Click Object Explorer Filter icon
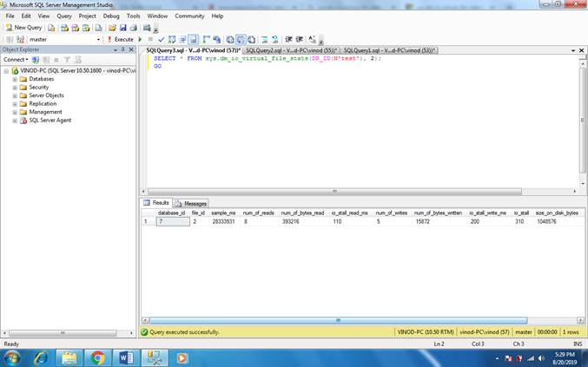The width and height of the screenshot is (588, 367). pyautogui.click(x=67, y=60)
